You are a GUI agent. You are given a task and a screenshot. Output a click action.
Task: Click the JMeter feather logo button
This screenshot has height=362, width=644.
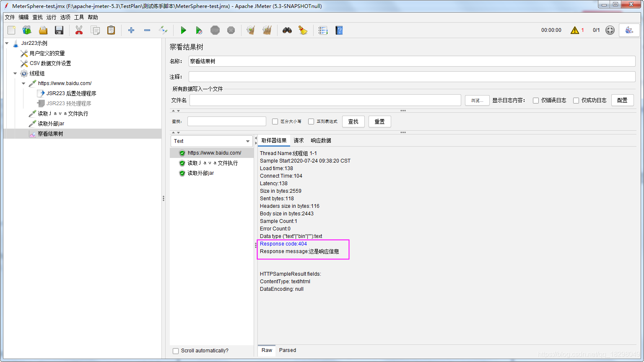(629, 30)
